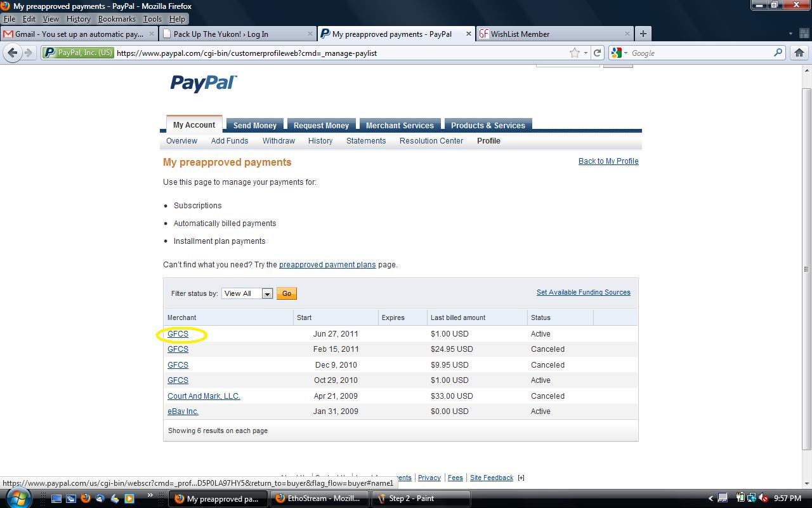The height and width of the screenshot is (508, 812).
Task: Open the Bookmarks menu
Action: click(x=117, y=19)
